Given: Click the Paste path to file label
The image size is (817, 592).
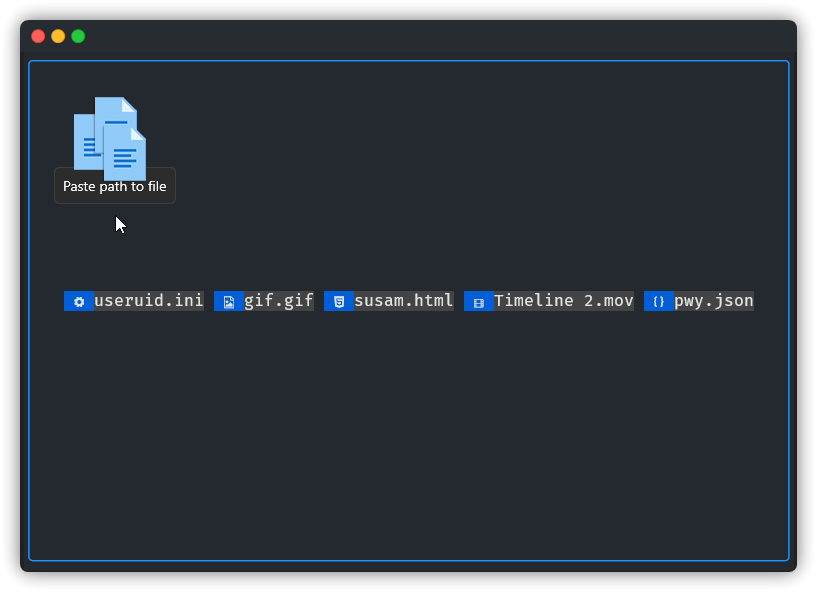Looking at the screenshot, I should 114,186.
